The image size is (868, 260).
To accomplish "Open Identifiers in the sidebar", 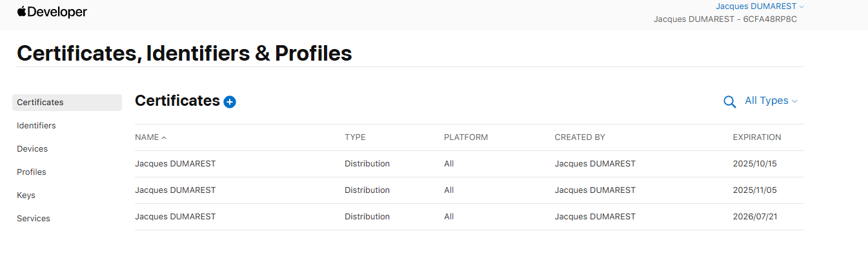I will [x=36, y=126].
